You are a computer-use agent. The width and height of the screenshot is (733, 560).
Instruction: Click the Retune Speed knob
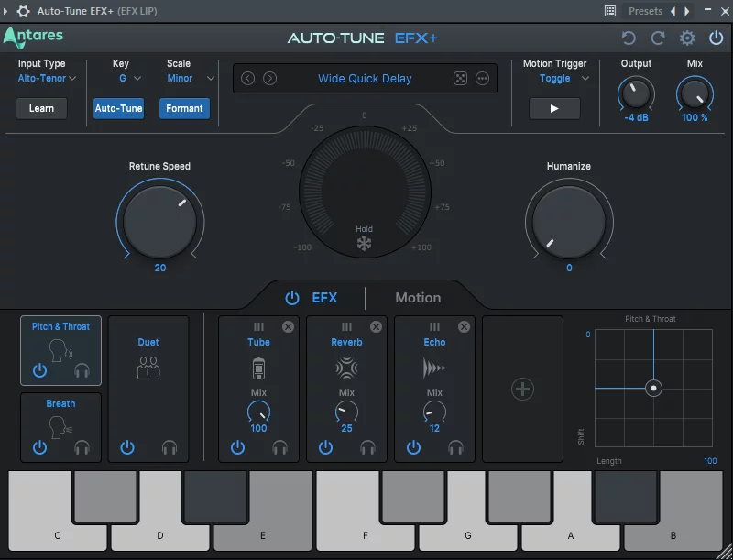[159, 221]
